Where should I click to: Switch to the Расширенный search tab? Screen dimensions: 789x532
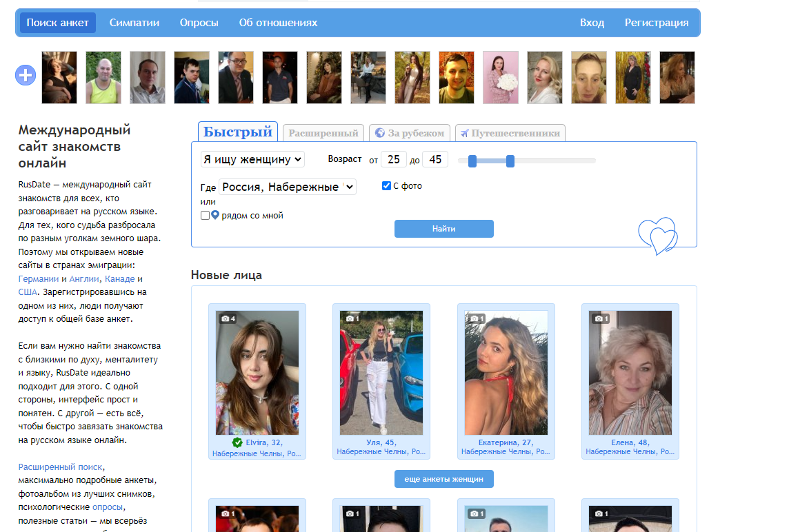pos(323,133)
